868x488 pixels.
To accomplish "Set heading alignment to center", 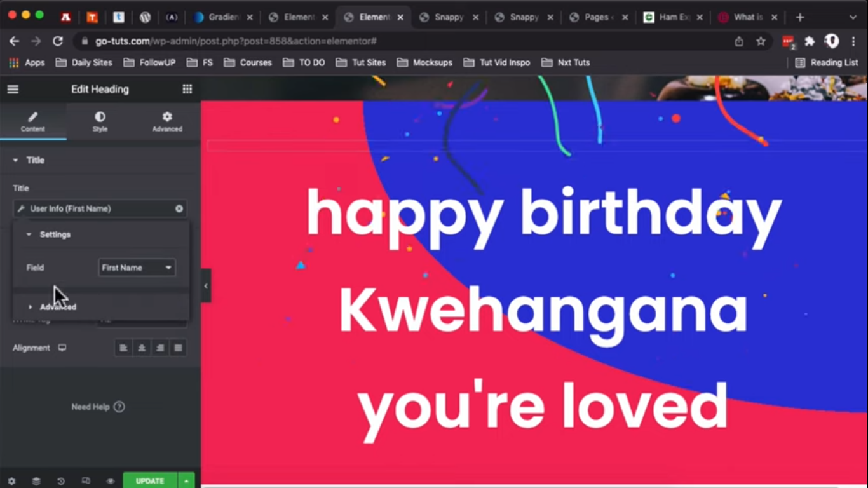I will [142, 348].
